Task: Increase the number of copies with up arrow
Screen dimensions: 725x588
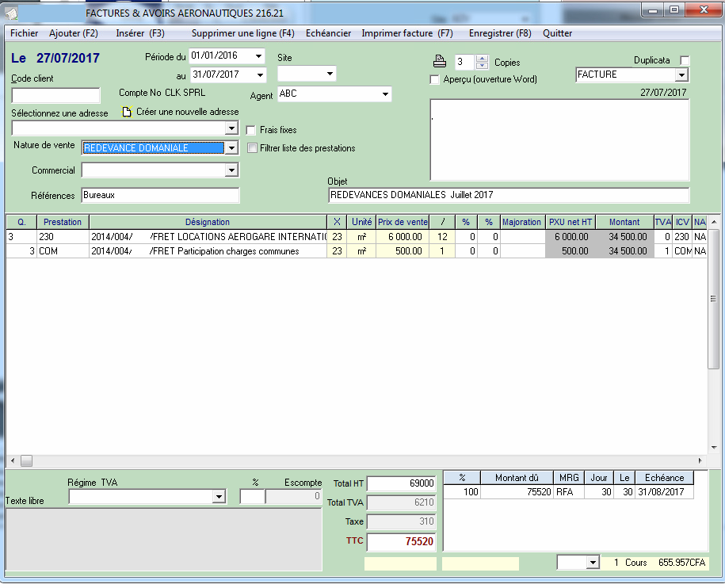Action: point(482,59)
